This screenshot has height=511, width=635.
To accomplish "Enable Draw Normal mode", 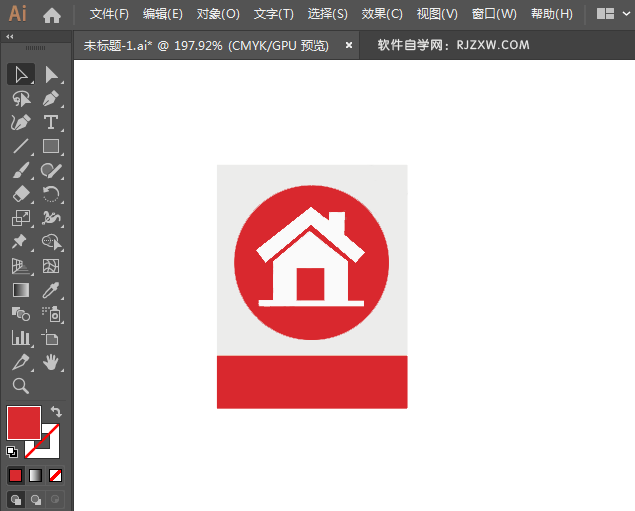I will [16, 500].
